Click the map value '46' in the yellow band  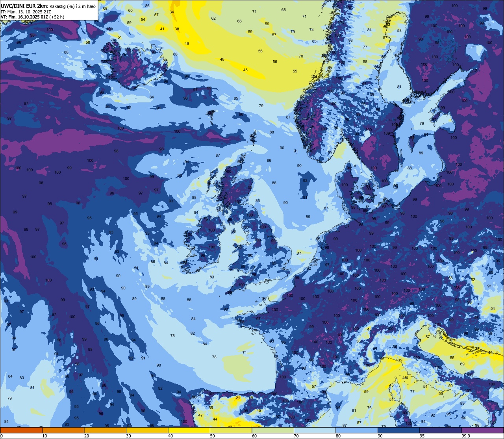pyautogui.click(x=187, y=44)
